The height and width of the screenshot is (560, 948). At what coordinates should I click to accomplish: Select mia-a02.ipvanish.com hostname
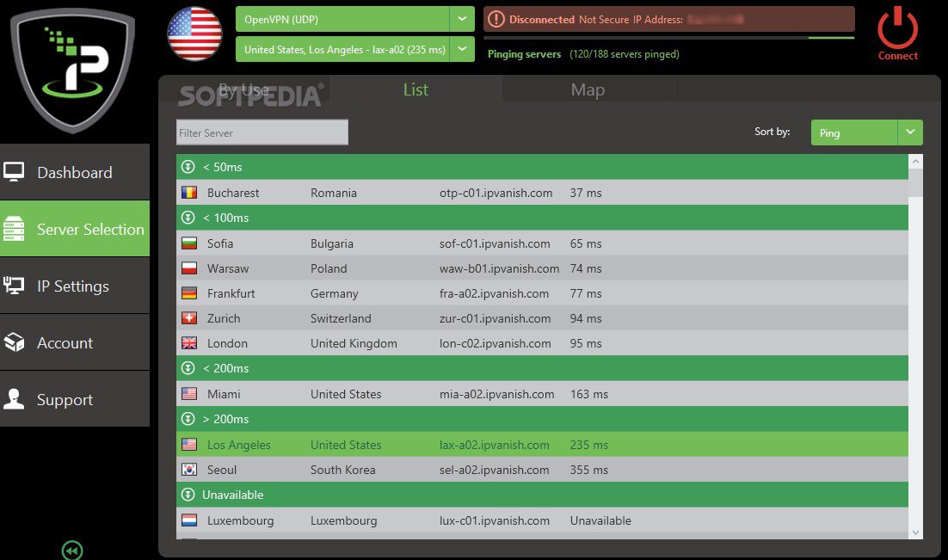tap(496, 394)
